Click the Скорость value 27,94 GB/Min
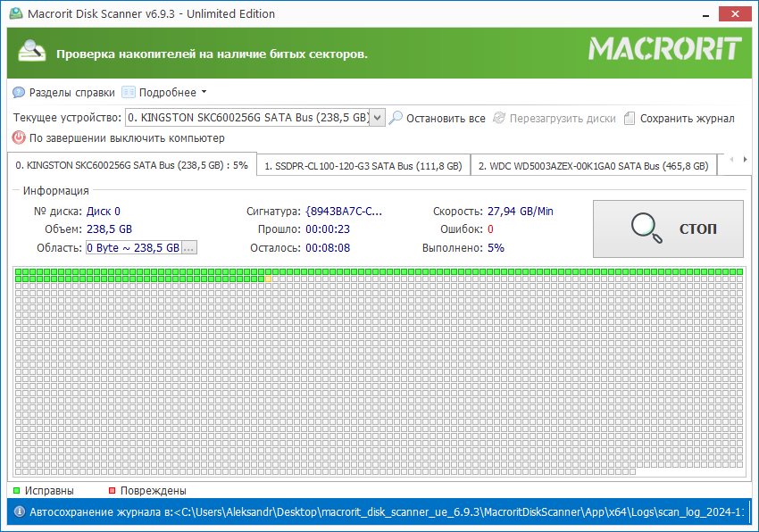 (x=521, y=211)
